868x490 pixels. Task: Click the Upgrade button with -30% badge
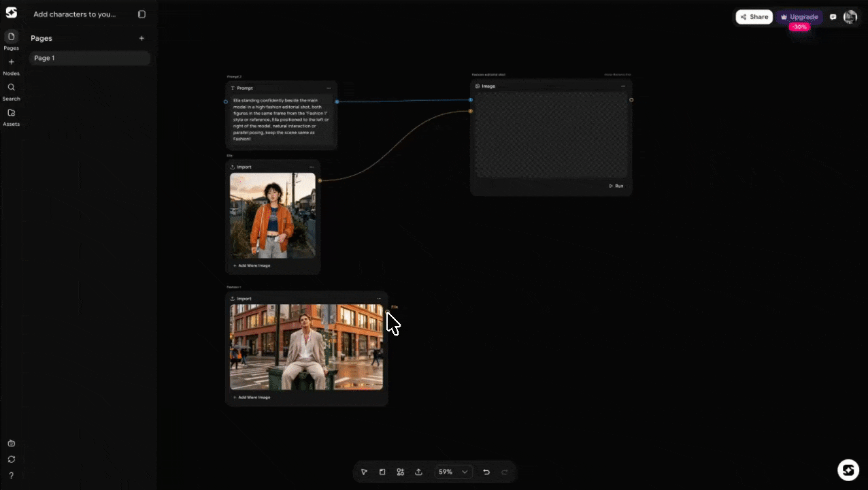pos(799,16)
